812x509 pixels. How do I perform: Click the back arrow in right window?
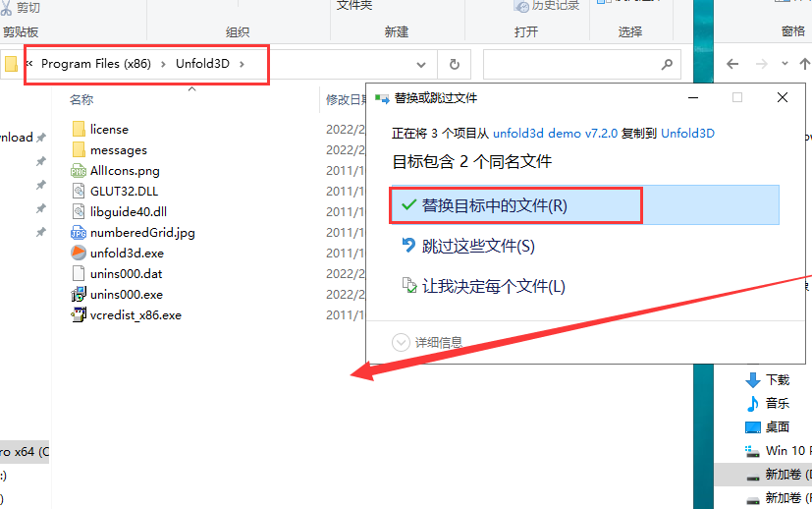(732, 64)
